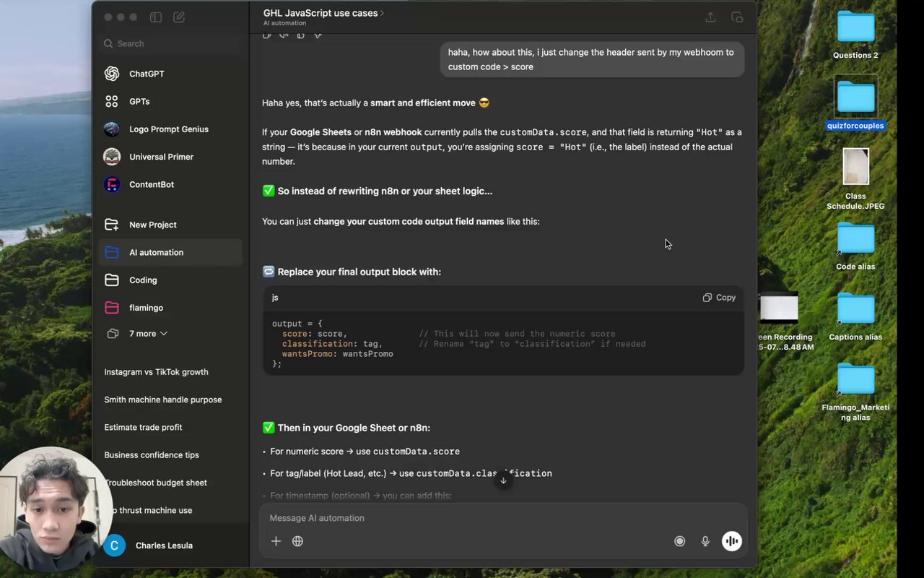
Task: Expand the 7 more projects list
Action: click(147, 334)
